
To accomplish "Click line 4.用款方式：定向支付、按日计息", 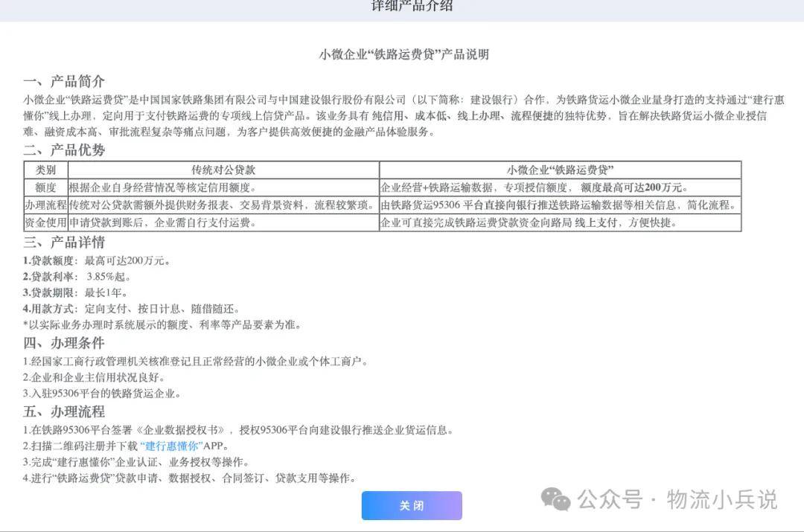I will coord(131,309).
